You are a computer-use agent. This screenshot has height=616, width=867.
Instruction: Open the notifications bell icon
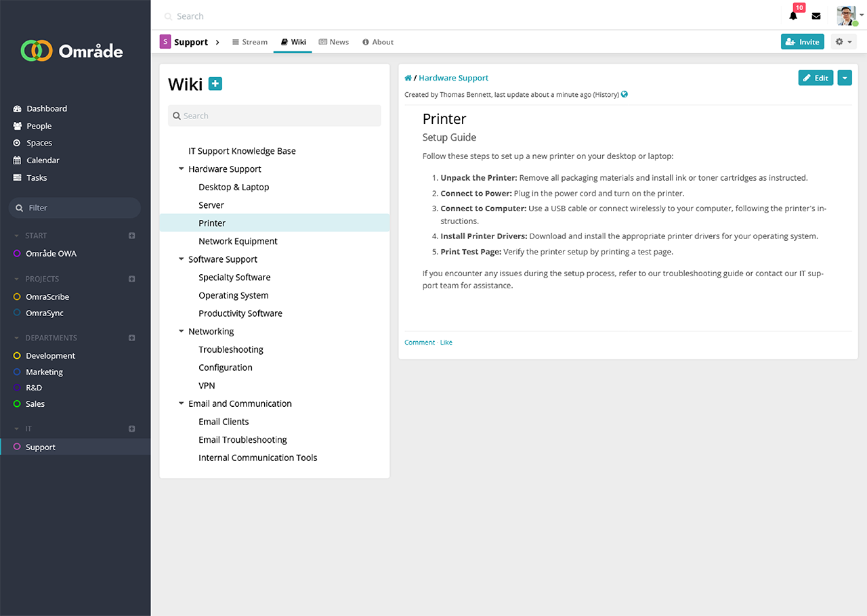click(793, 16)
